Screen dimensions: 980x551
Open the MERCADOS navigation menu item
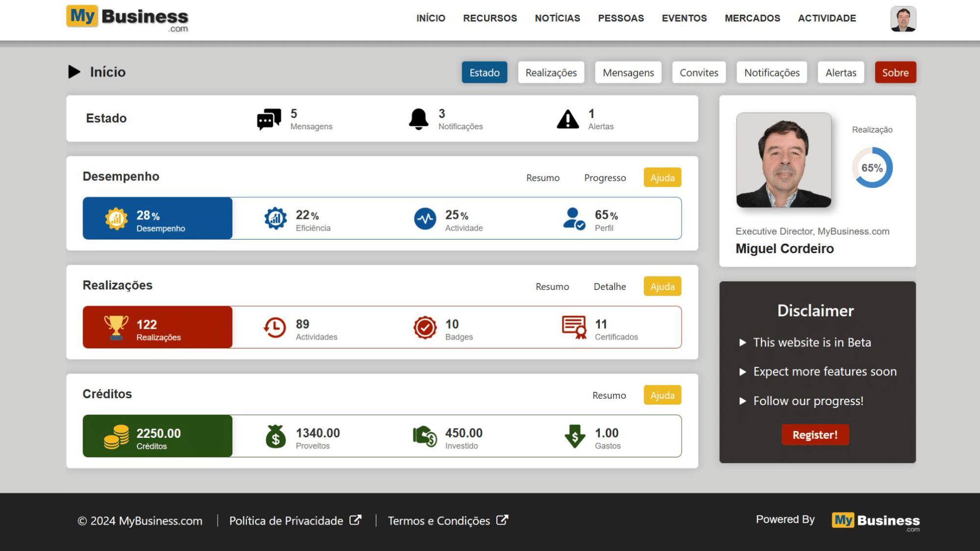coord(752,18)
